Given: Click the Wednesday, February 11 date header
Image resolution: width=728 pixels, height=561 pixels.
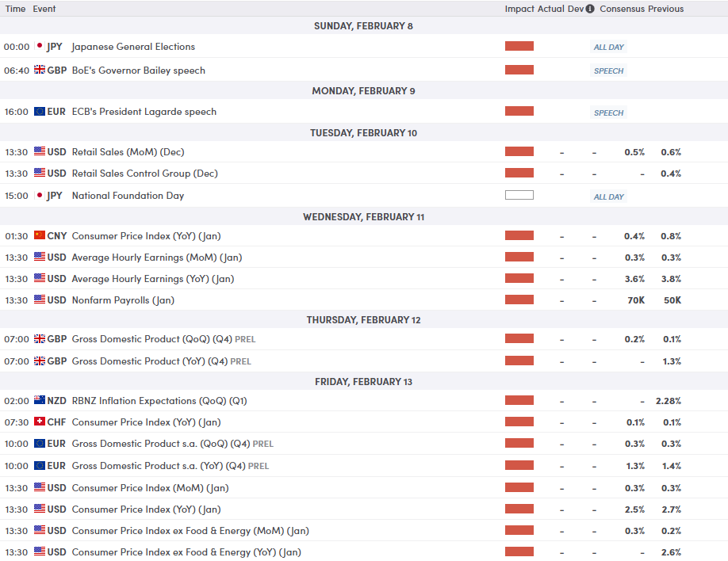Looking at the screenshot, I should pyautogui.click(x=363, y=217).
